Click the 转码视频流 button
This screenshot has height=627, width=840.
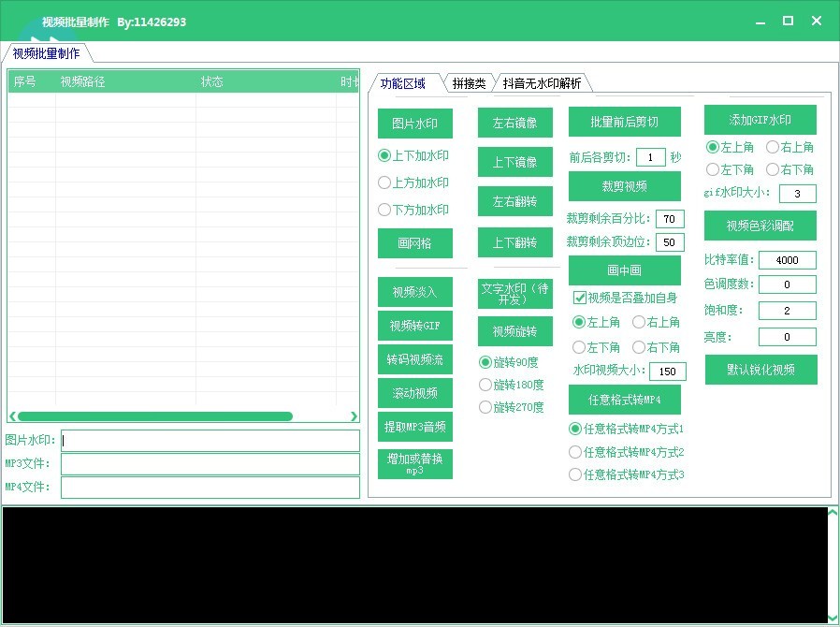(414, 359)
